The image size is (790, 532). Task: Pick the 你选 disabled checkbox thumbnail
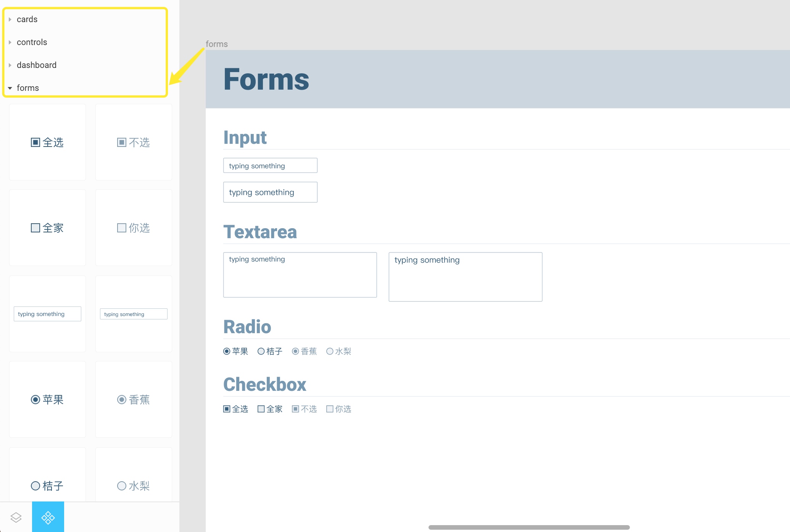[x=134, y=228]
